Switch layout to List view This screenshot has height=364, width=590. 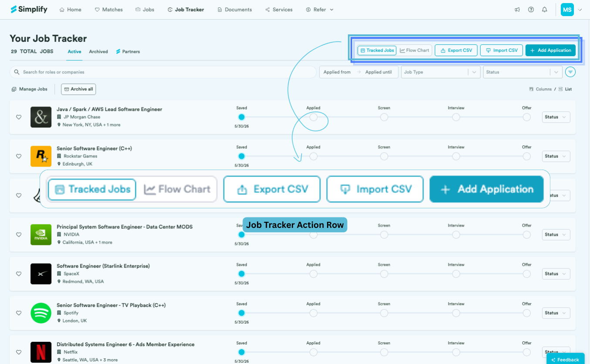coord(565,89)
